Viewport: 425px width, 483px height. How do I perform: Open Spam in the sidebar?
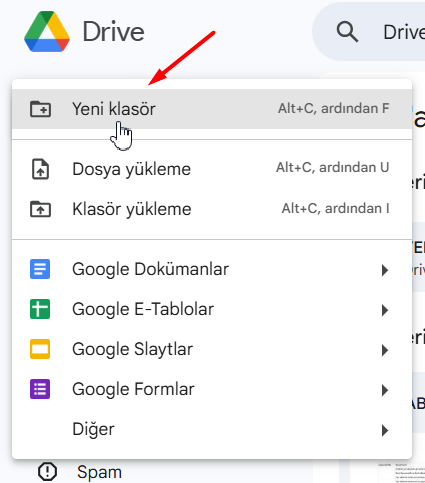99,472
